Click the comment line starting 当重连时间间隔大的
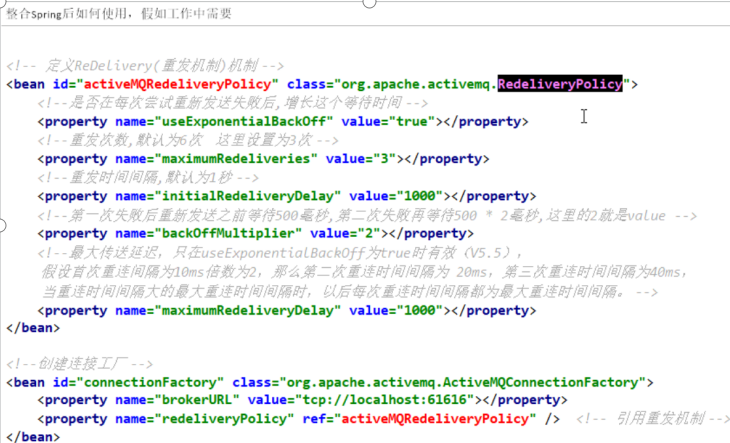730x443 pixels. tap(350, 292)
